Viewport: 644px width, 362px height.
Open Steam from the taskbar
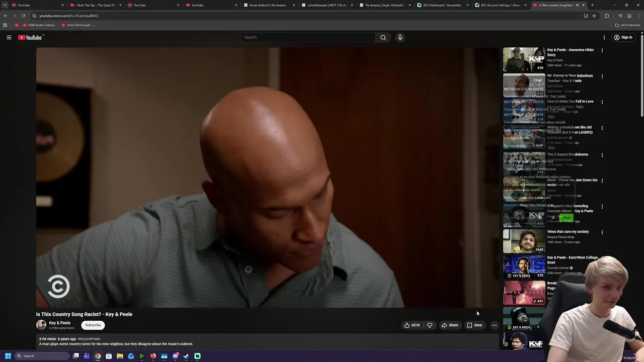click(x=186, y=356)
